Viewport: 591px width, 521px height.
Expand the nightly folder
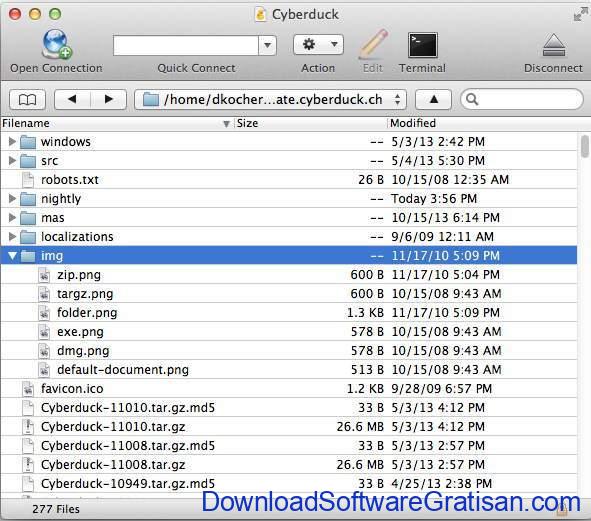tap(12, 198)
